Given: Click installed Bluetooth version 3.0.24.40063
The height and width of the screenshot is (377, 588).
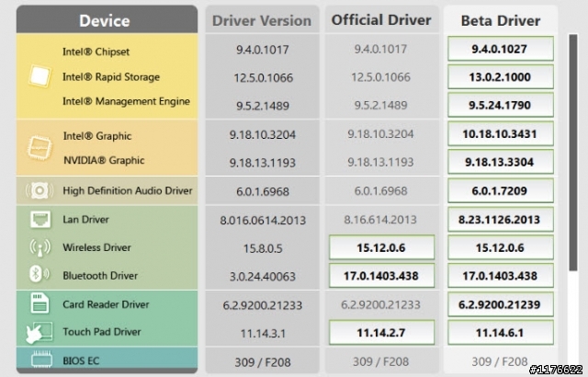Looking at the screenshot, I should (263, 277).
